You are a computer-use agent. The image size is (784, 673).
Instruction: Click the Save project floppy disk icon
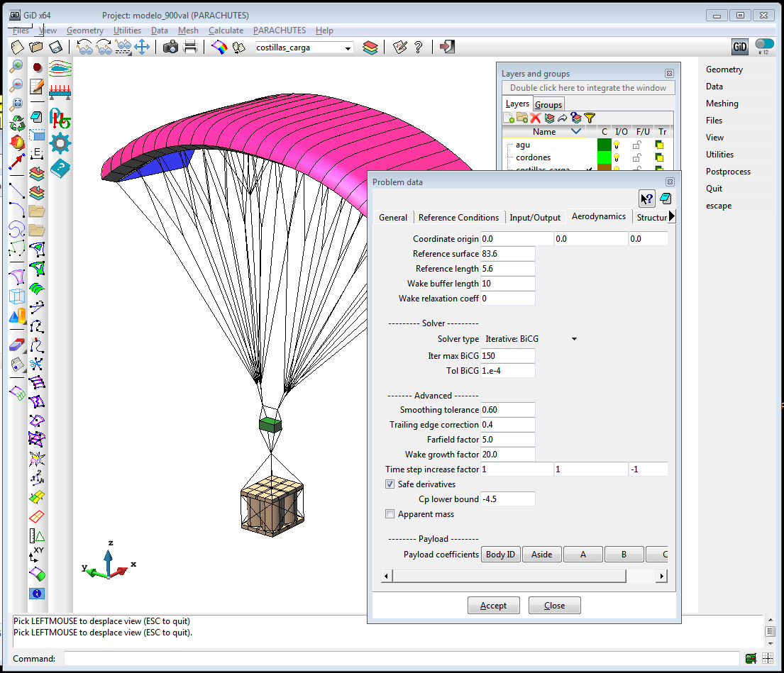point(55,48)
